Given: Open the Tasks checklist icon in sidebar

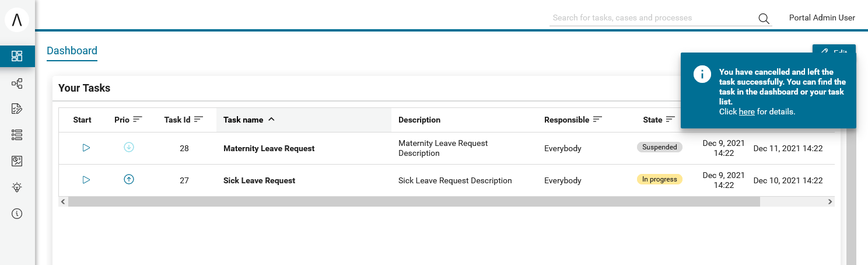Looking at the screenshot, I should 17,109.
